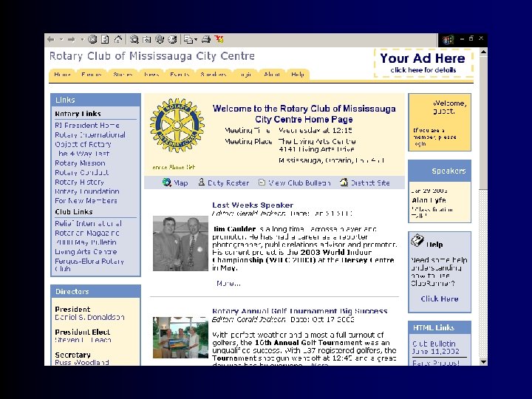The height and width of the screenshot is (399, 532).
Task: Click the Media toolbar icon
Action: tap(160, 39)
